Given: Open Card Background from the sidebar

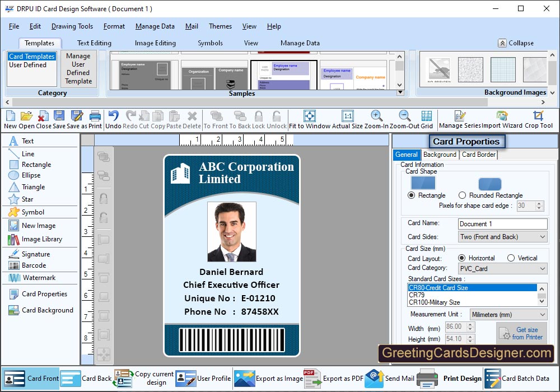Looking at the screenshot, I should coord(41,310).
